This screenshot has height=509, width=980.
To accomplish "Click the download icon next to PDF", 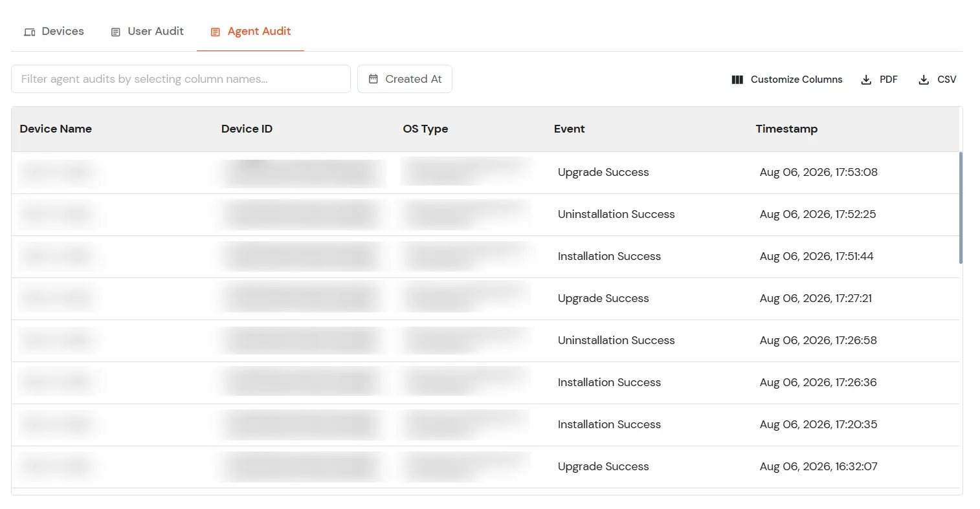I will point(866,80).
